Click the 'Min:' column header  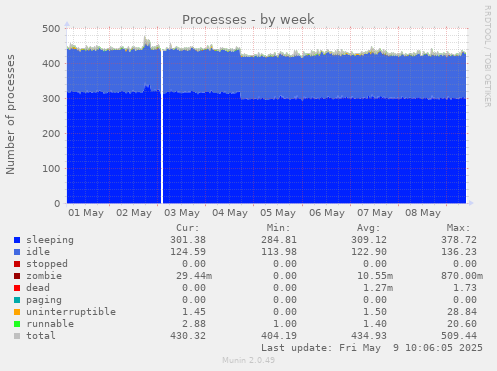click(x=278, y=228)
